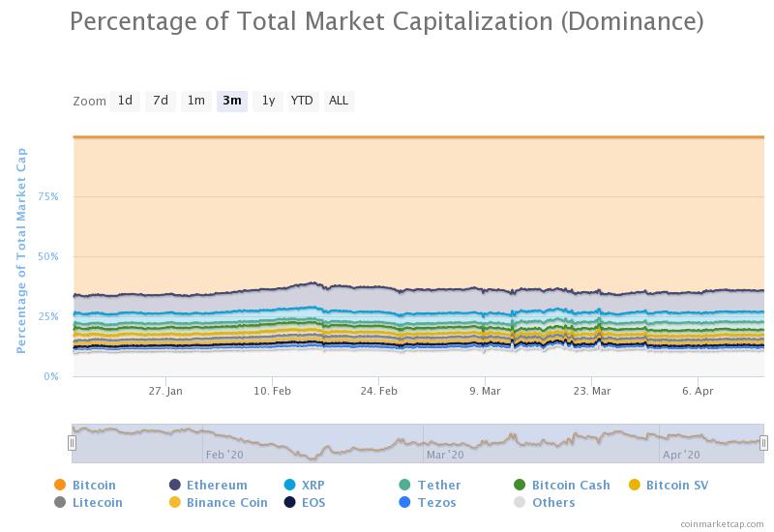Hide the XRP series via legend
This screenshot has height=532, width=774.
coord(289,485)
